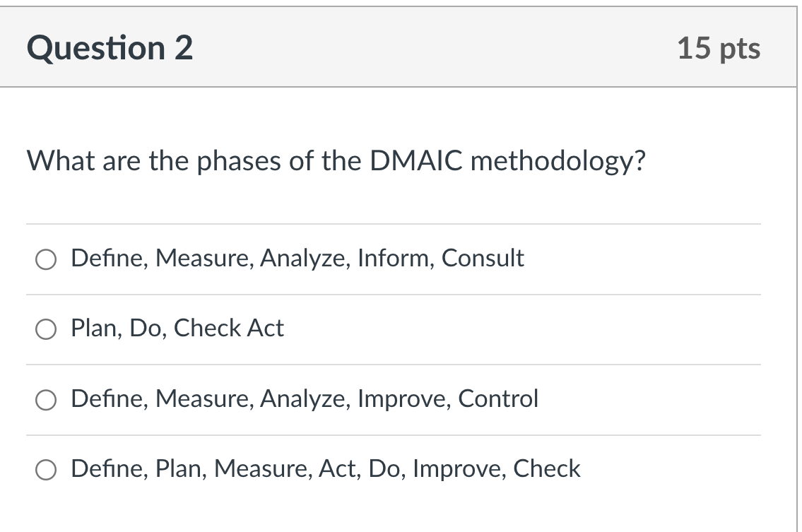Choose the 'Plan, Do, Check Act' option
The image size is (802, 532).
(x=45, y=329)
